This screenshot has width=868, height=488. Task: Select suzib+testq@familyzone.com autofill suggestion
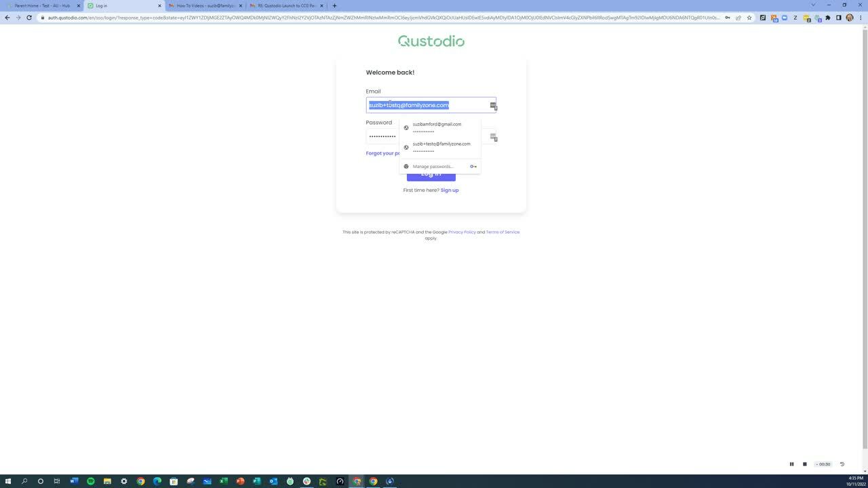point(439,147)
